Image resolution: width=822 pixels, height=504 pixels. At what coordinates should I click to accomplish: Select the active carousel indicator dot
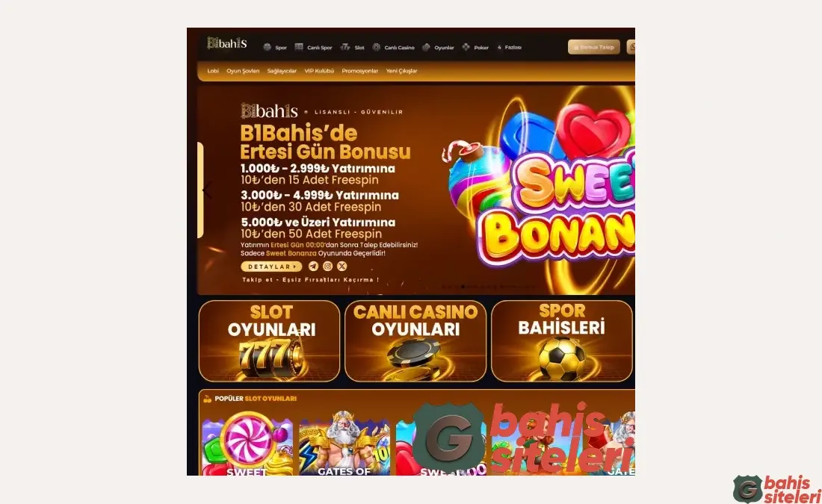tap(463, 287)
